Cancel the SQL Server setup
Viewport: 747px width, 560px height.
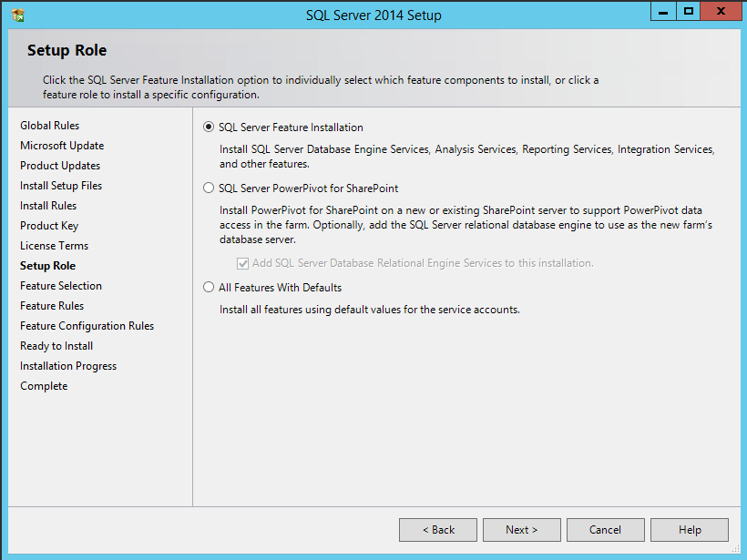click(605, 529)
